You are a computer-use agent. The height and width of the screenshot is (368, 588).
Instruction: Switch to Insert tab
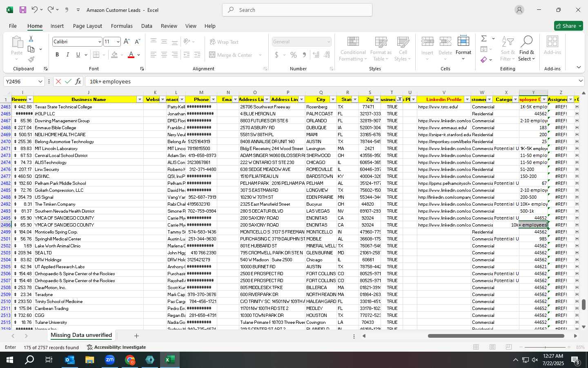[x=57, y=26]
